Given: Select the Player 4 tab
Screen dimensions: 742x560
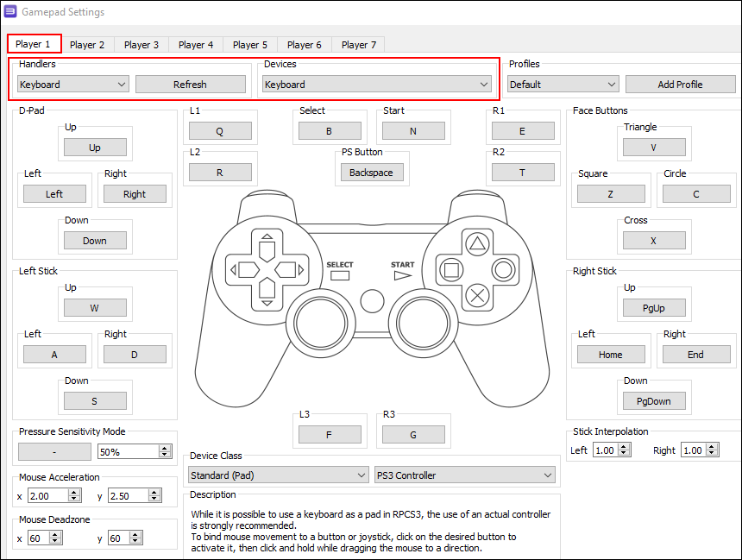Looking at the screenshot, I should [196, 45].
